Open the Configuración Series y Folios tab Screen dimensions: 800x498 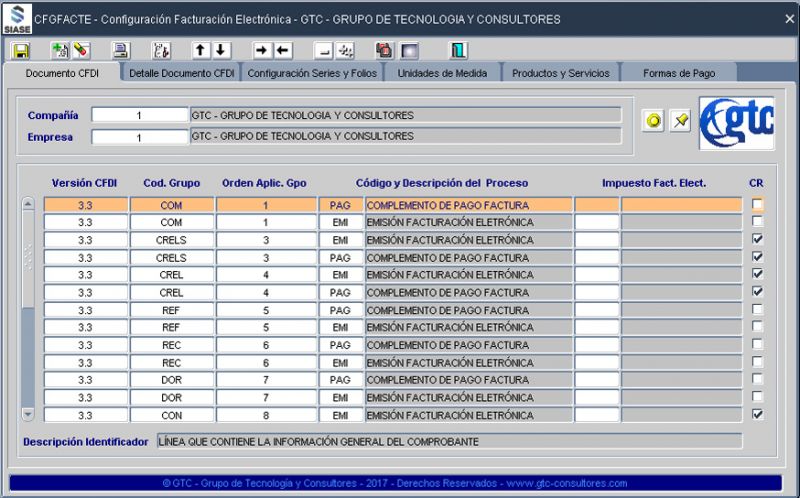click(311, 73)
